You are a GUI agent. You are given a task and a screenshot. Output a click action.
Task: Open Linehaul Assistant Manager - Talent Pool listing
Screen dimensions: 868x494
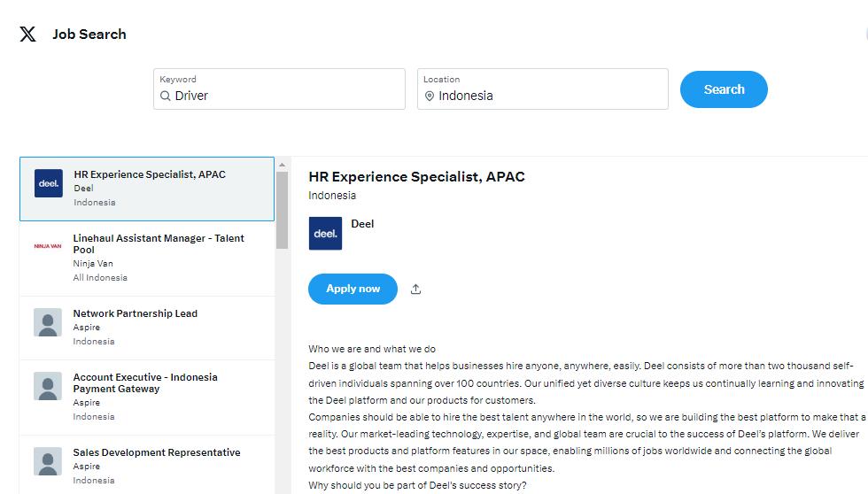point(147,259)
